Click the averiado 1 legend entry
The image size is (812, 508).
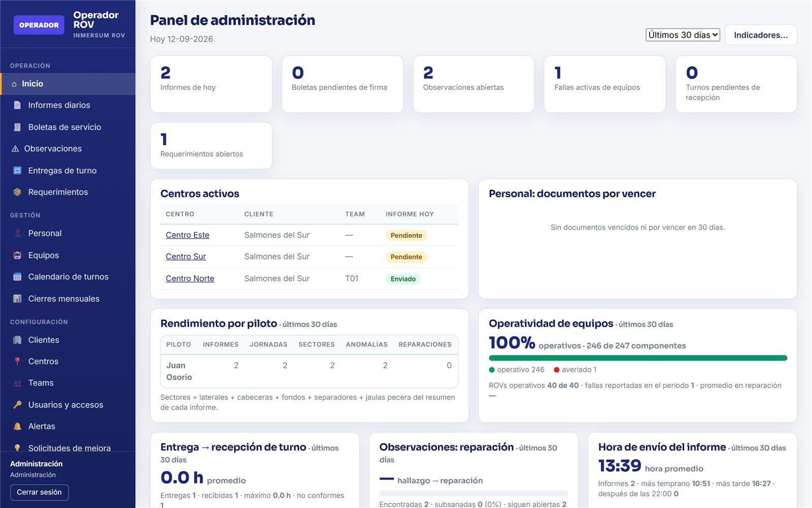tap(575, 370)
